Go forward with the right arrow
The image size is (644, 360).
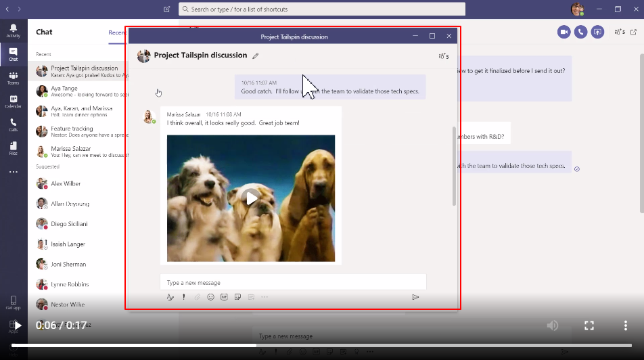(20, 9)
